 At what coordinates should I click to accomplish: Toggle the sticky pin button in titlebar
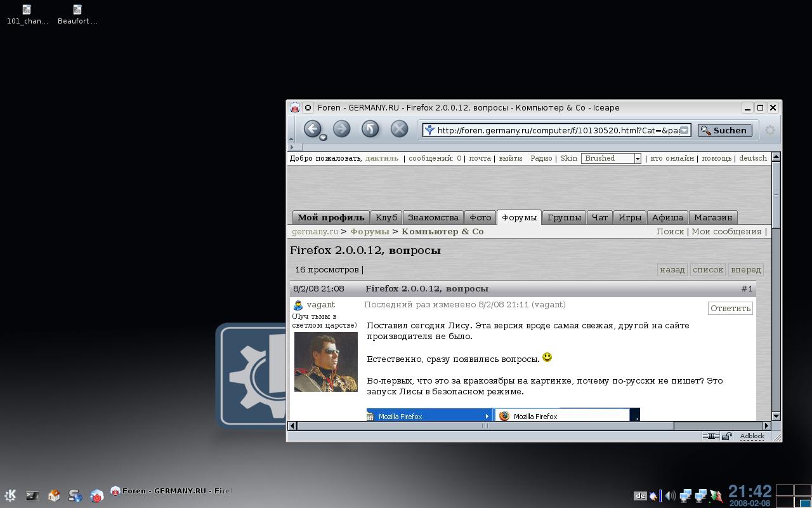point(308,107)
